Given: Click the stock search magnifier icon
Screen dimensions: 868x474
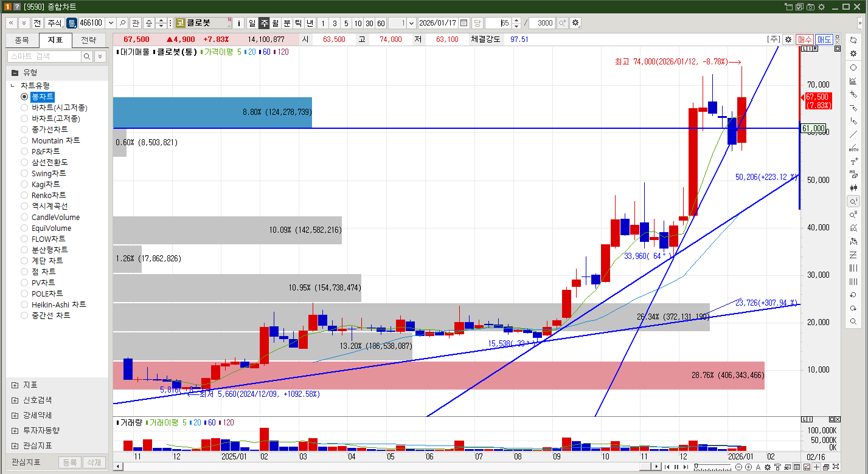Looking at the screenshot, I should coord(122,22).
